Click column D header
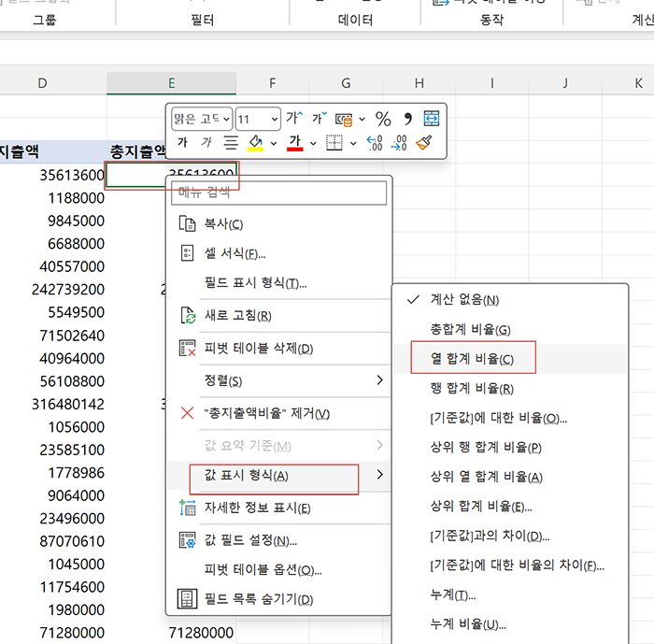Screen dimensions: 654x644 pyautogui.click(x=42, y=83)
